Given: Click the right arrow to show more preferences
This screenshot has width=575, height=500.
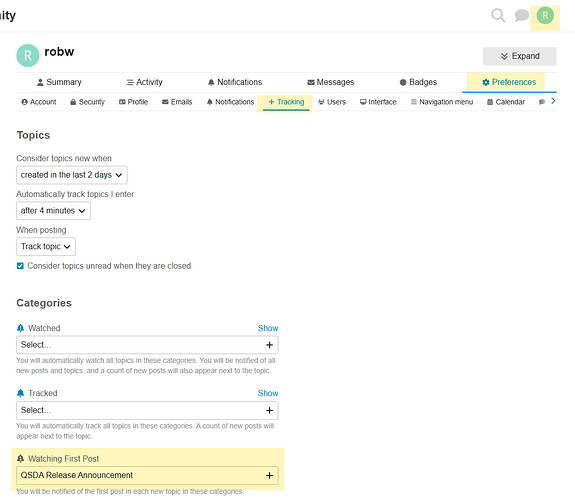Looking at the screenshot, I should 553,101.
